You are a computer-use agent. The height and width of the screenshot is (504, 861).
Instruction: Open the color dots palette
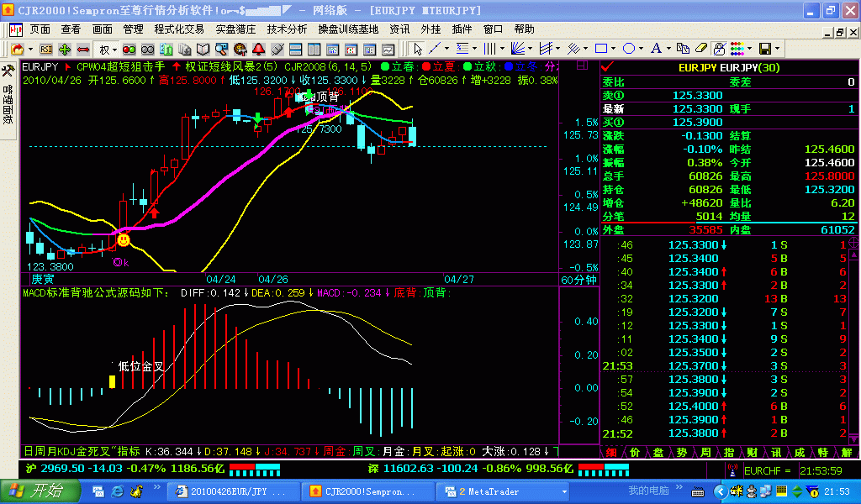pyautogui.click(x=737, y=49)
